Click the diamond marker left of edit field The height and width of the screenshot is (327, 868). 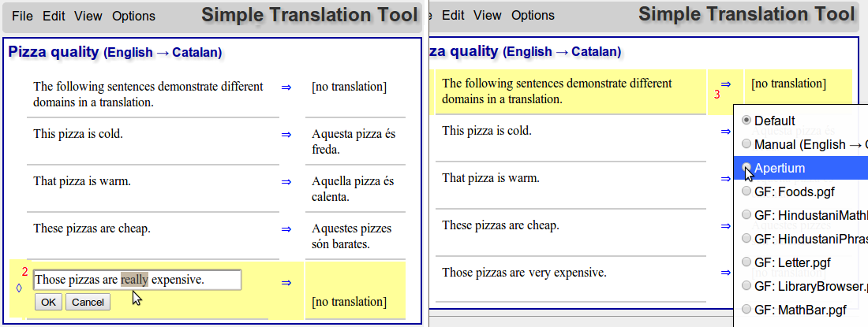[19, 288]
